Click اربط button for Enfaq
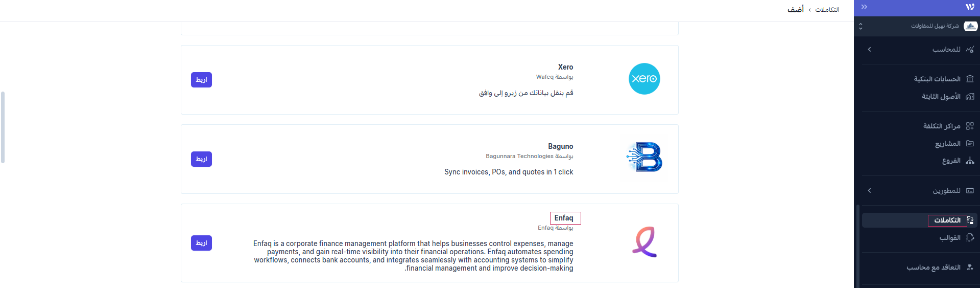Viewport: 980px width, 288px height. (x=201, y=243)
